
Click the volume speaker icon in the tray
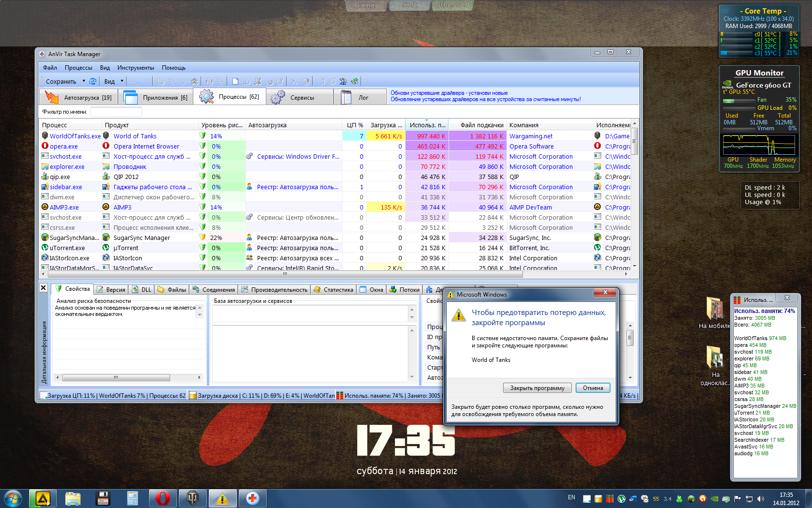coord(761,499)
